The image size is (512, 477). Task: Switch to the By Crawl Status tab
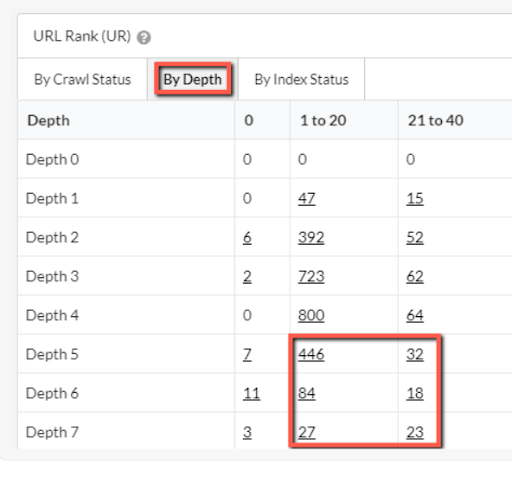(x=83, y=79)
